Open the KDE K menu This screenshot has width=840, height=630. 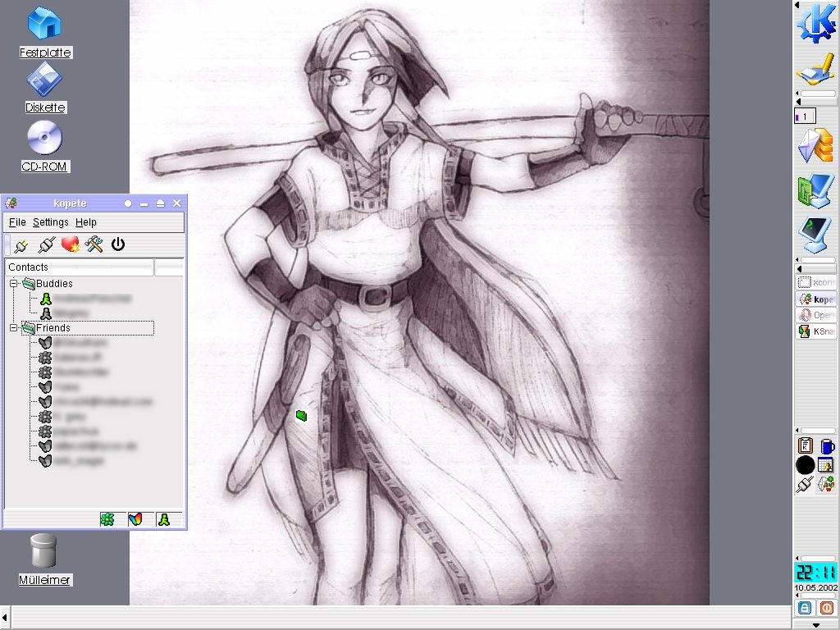pyautogui.click(x=815, y=22)
